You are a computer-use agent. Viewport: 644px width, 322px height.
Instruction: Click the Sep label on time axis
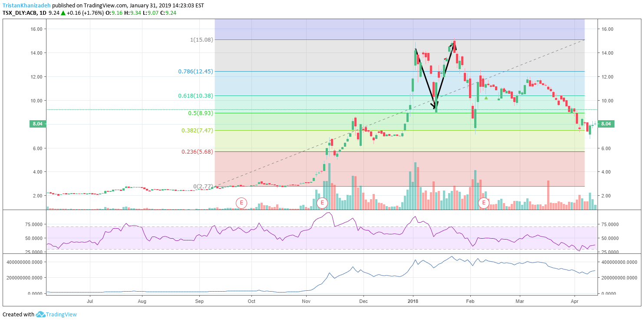[x=199, y=300]
